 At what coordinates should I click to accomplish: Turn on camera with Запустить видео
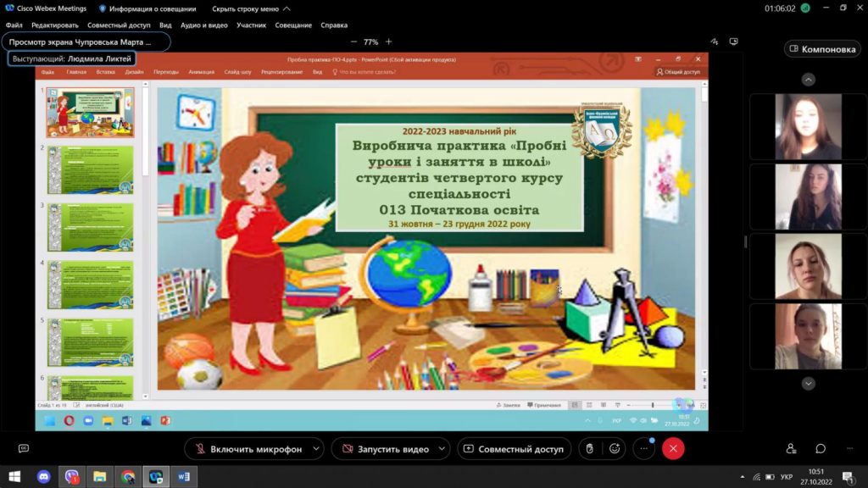(x=383, y=449)
